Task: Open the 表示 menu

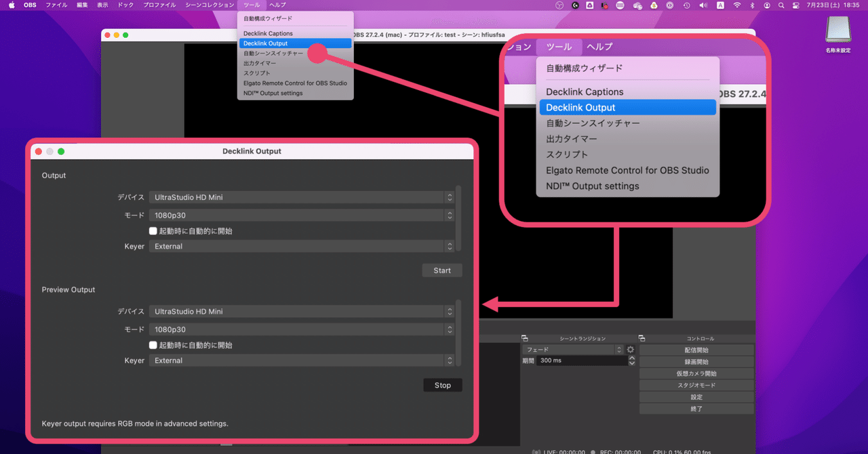Action: tap(102, 5)
